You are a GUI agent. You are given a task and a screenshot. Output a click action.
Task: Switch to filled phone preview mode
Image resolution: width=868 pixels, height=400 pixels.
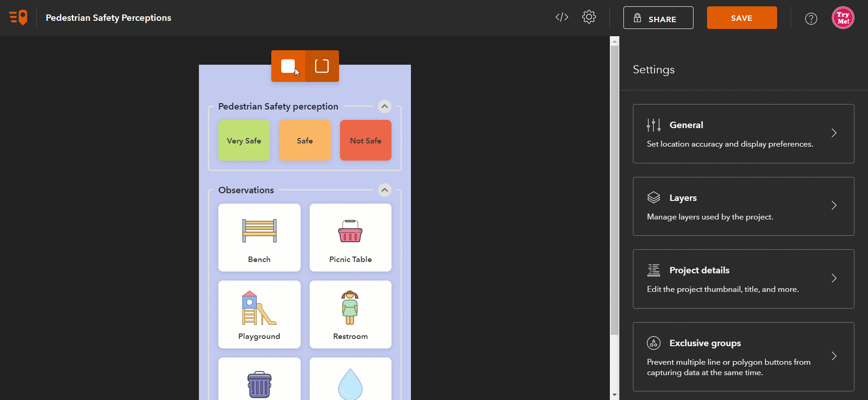288,66
